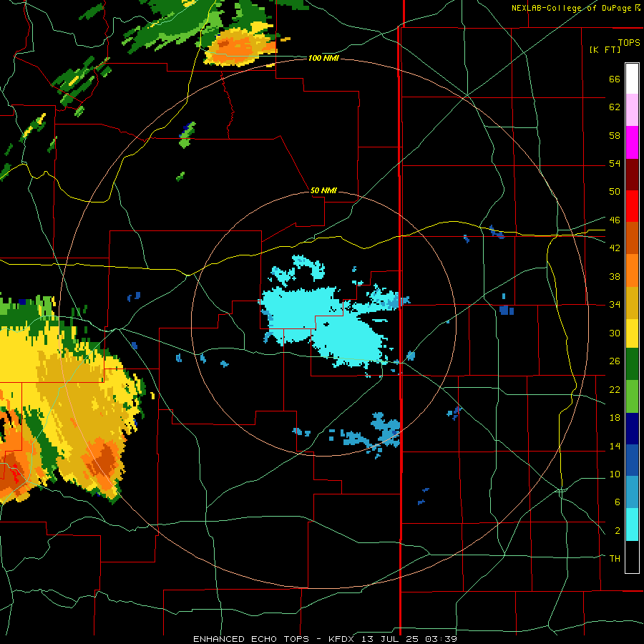Screen dimensions: 644x644
Task: Click the '18' legend value
Action: coord(615,418)
